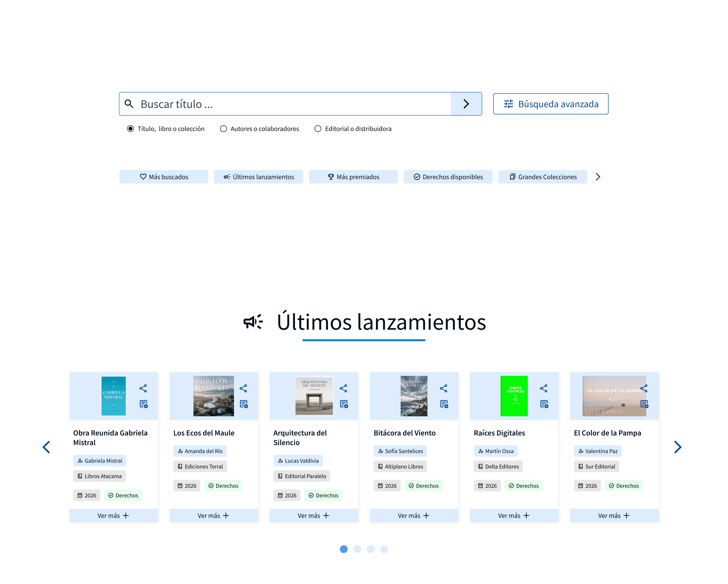Open Bitácora del Viento cover

[x=414, y=396]
